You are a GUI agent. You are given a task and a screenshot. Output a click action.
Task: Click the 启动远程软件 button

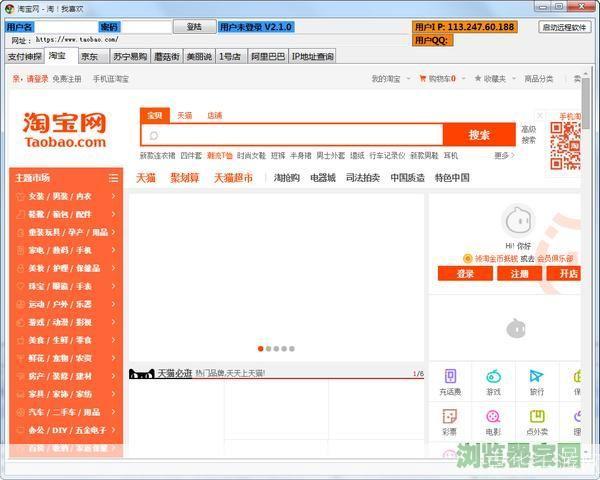[x=565, y=27]
